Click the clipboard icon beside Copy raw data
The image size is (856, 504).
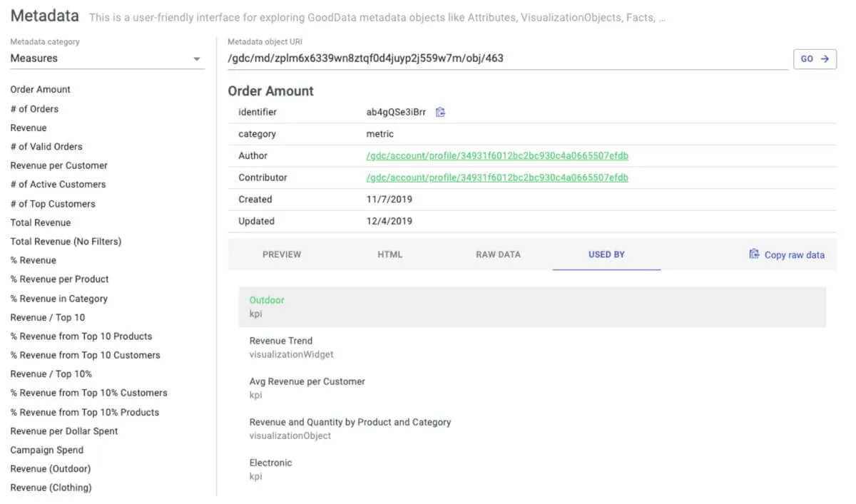coord(754,254)
